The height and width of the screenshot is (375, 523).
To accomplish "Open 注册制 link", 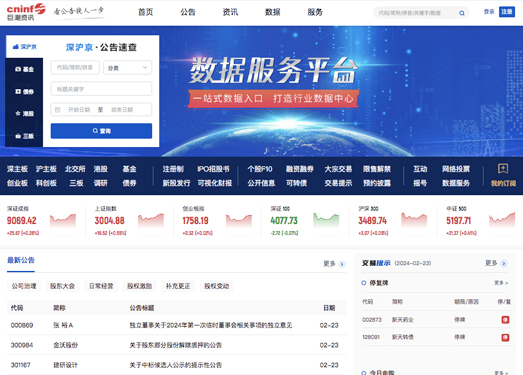I will [x=173, y=169].
